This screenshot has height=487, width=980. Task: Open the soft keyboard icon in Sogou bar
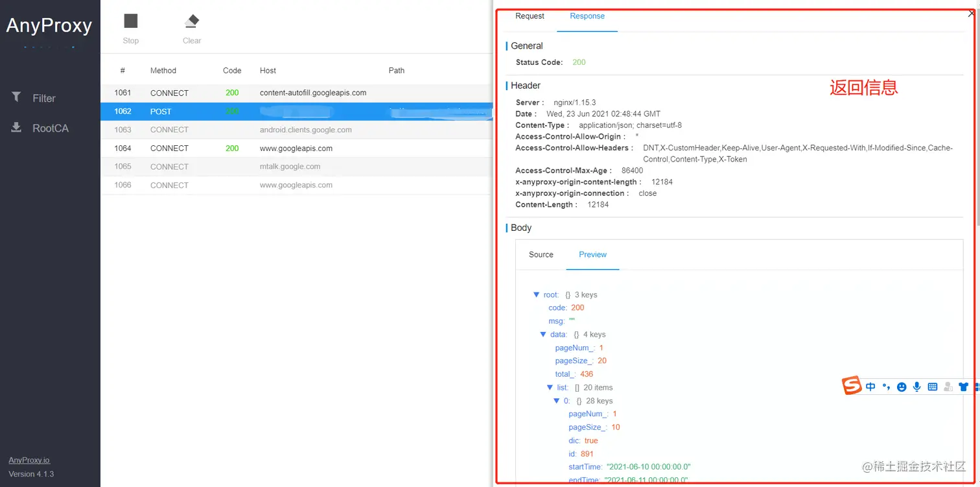pyautogui.click(x=933, y=387)
